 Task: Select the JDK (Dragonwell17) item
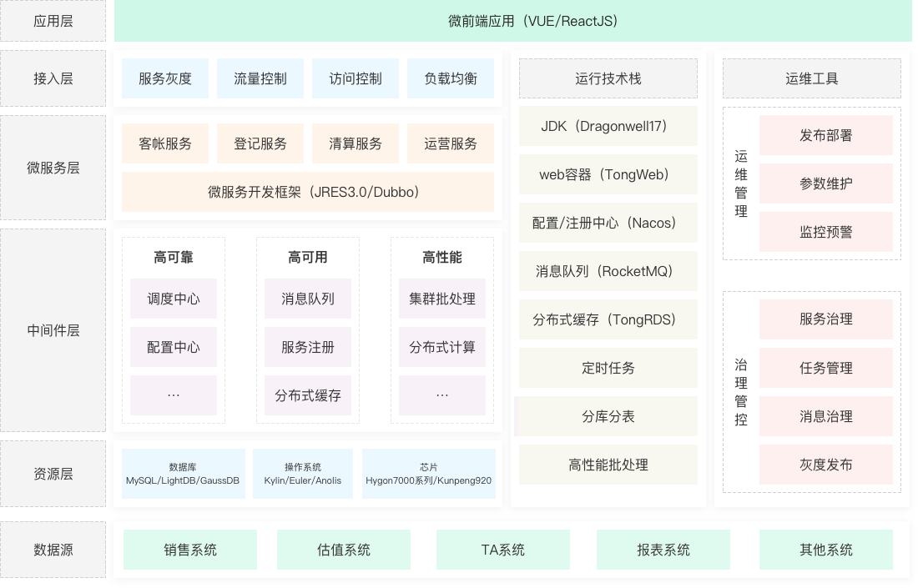pos(608,127)
